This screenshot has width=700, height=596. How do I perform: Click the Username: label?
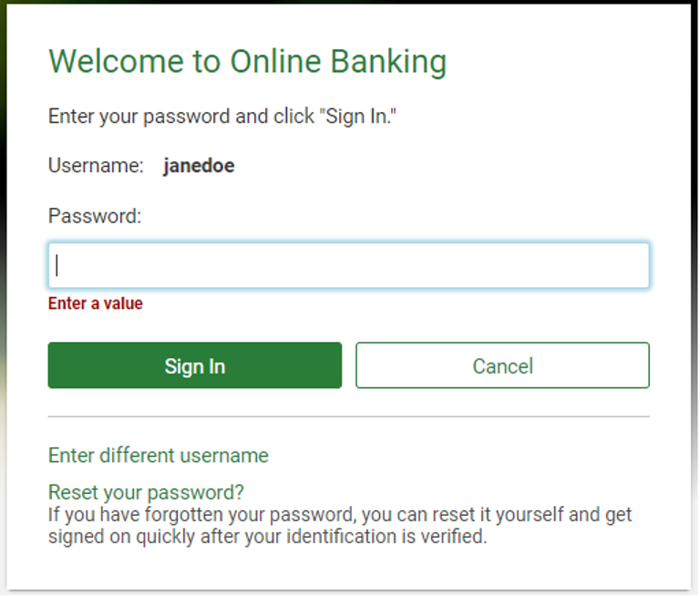(96, 166)
